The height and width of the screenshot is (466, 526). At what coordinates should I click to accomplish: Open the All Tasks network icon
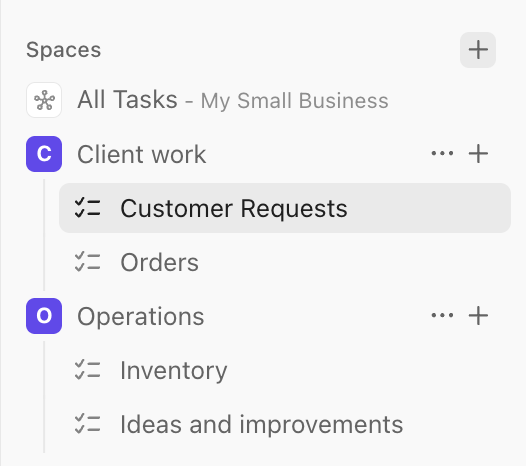point(44,100)
